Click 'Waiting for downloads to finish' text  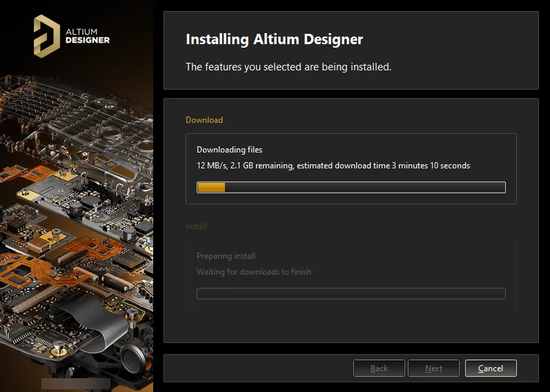(x=253, y=272)
